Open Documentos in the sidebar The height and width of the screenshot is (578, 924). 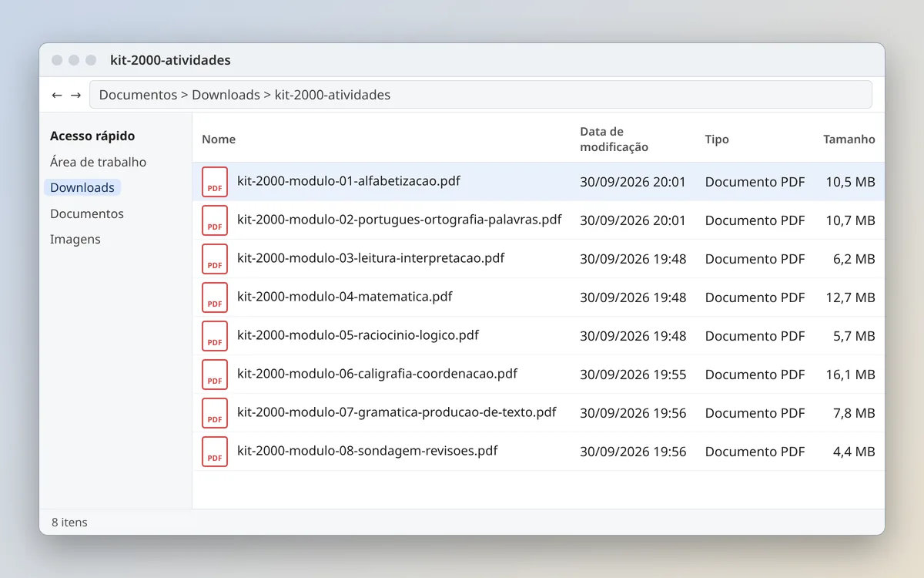tap(87, 213)
